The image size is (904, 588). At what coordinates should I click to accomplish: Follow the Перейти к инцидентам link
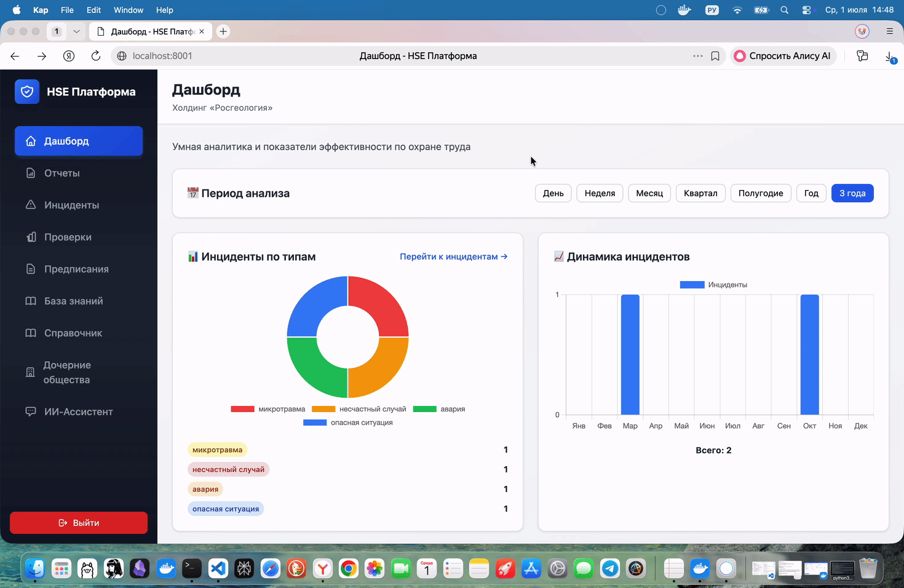[454, 256]
